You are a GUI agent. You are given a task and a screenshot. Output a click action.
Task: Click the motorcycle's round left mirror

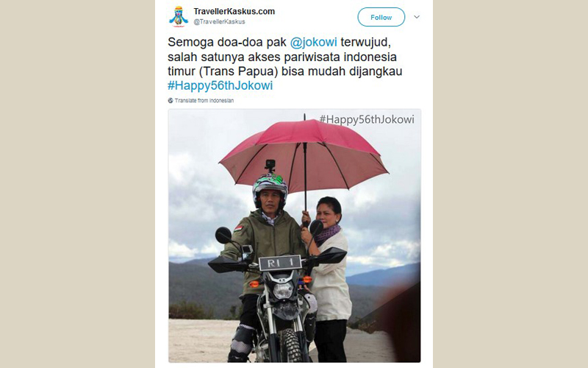coord(223,235)
